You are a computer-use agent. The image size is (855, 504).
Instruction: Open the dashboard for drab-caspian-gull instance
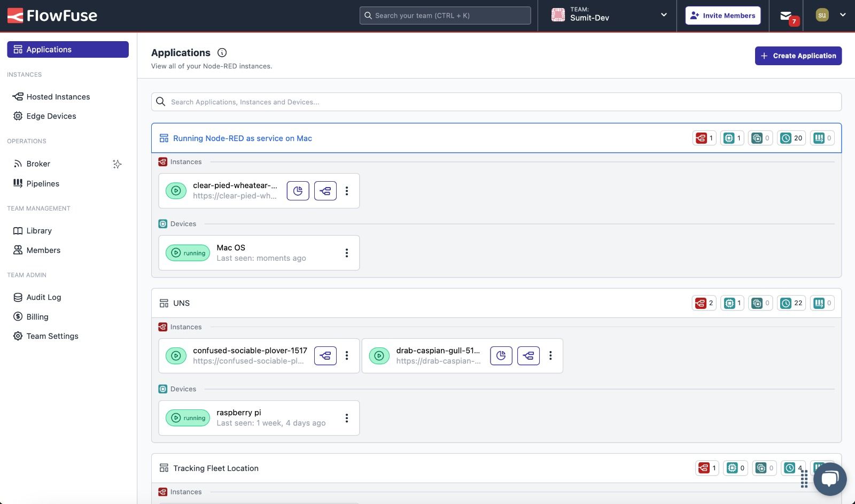[501, 355]
